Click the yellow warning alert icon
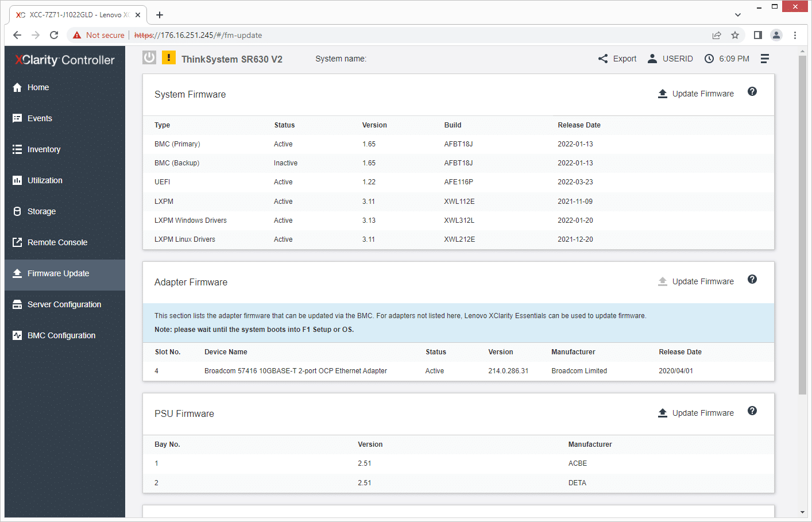Viewport: 812px width, 522px height. [169, 57]
